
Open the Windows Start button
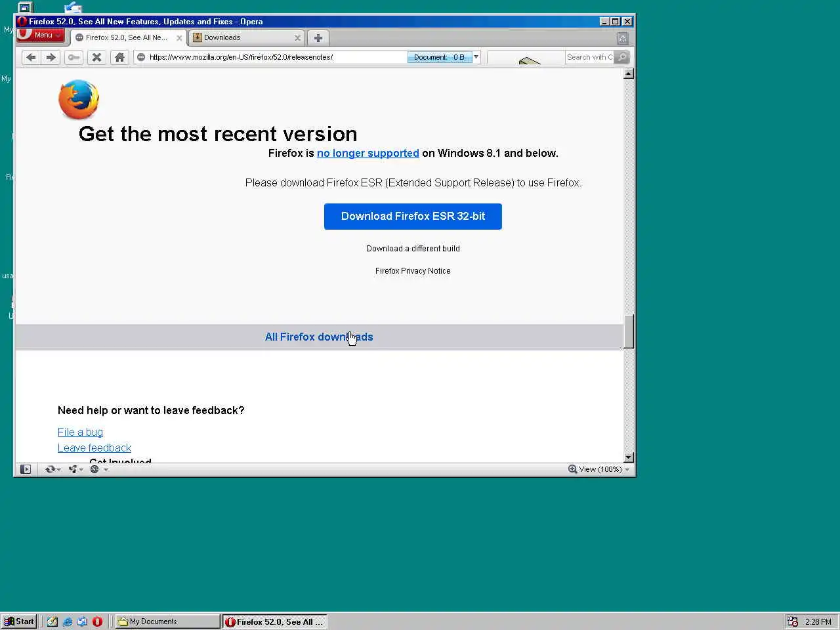point(19,621)
